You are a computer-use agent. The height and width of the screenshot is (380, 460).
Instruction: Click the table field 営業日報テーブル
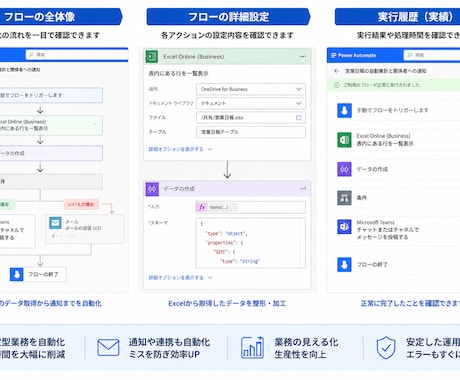click(251, 132)
